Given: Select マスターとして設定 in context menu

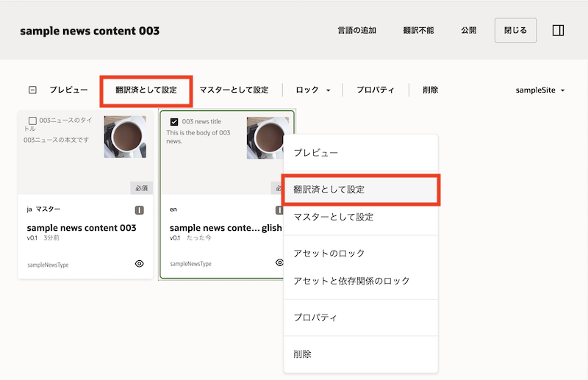Looking at the screenshot, I should pyautogui.click(x=334, y=217).
